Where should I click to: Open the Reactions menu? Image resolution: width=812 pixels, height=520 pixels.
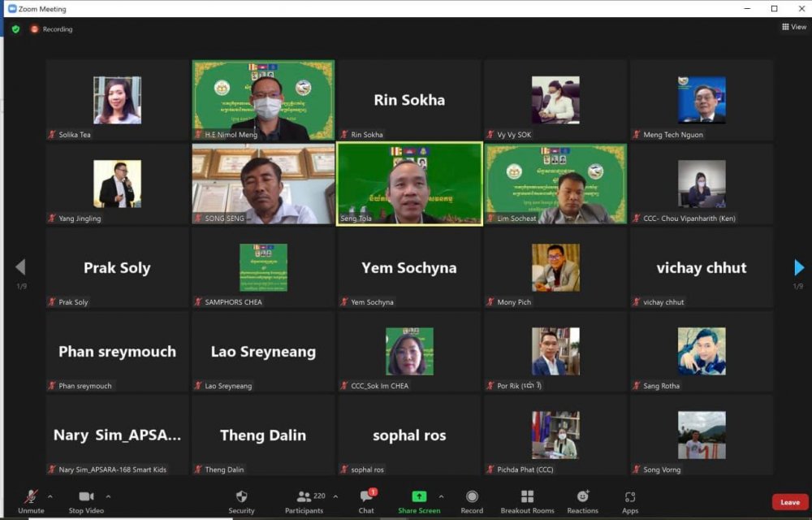click(582, 497)
